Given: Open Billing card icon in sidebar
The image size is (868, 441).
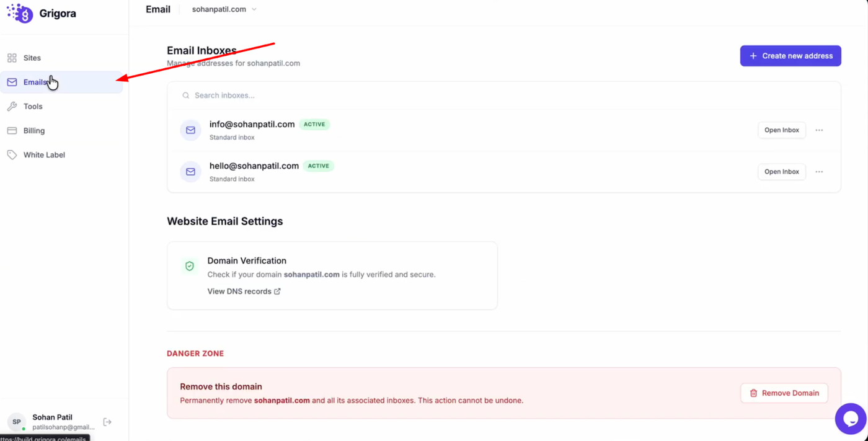Looking at the screenshot, I should (x=12, y=131).
